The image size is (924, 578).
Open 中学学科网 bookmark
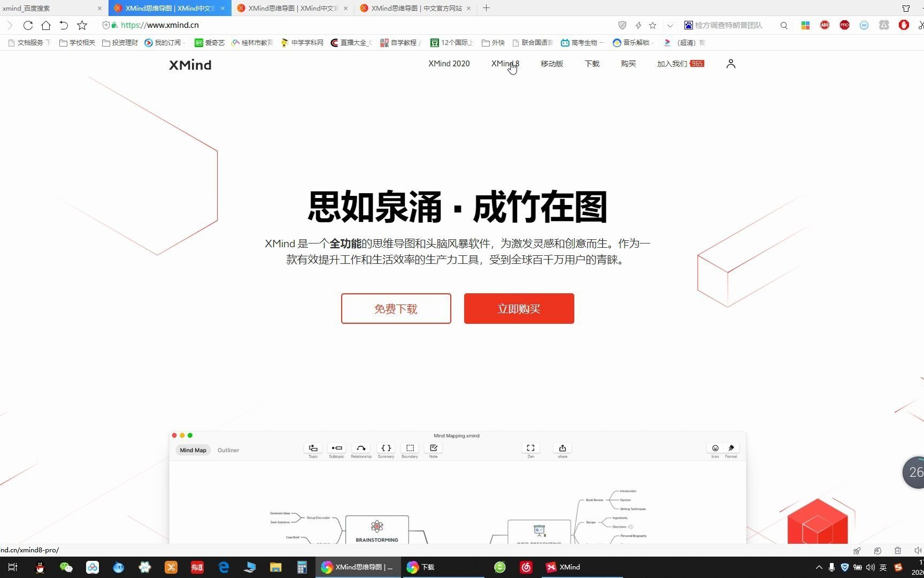point(302,43)
